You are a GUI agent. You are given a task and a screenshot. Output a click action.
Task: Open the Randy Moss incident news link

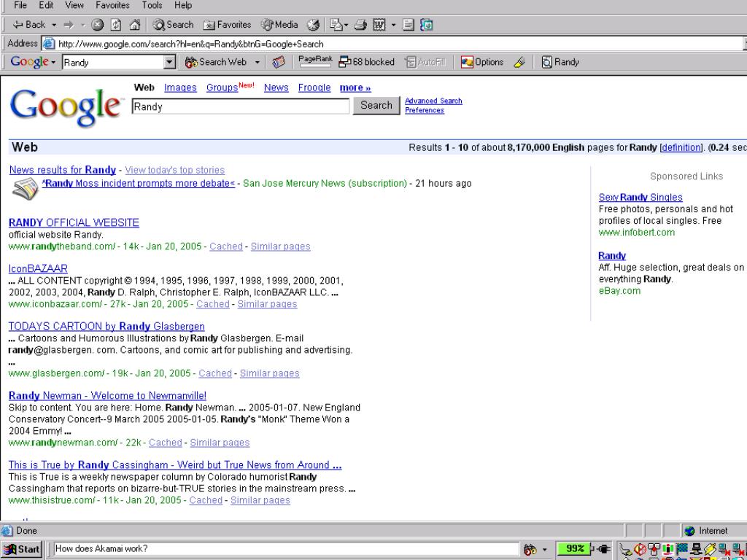tap(139, 183)
